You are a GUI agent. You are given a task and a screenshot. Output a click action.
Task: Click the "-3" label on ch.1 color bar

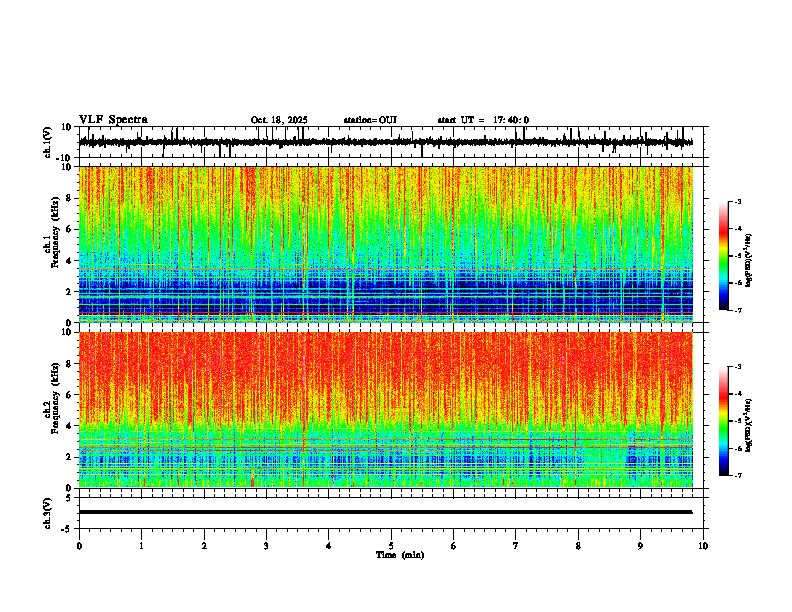pyautogui.click(x=737, y=201)
